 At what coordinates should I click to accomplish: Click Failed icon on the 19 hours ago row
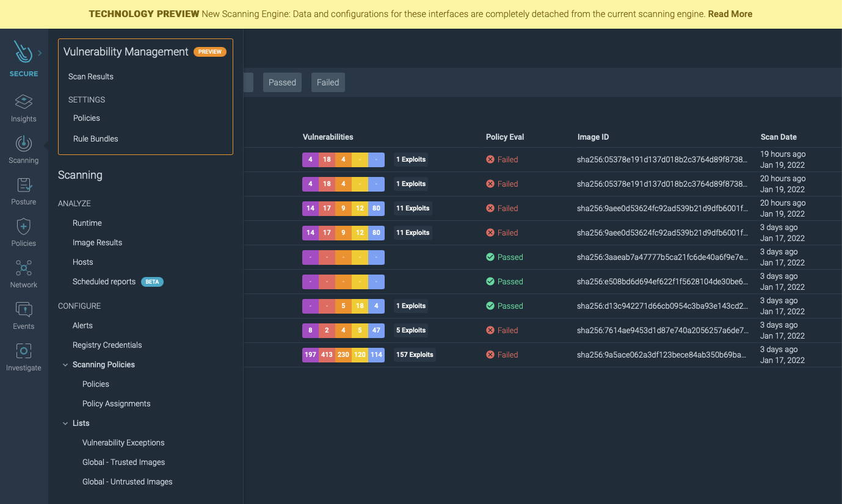490,159
